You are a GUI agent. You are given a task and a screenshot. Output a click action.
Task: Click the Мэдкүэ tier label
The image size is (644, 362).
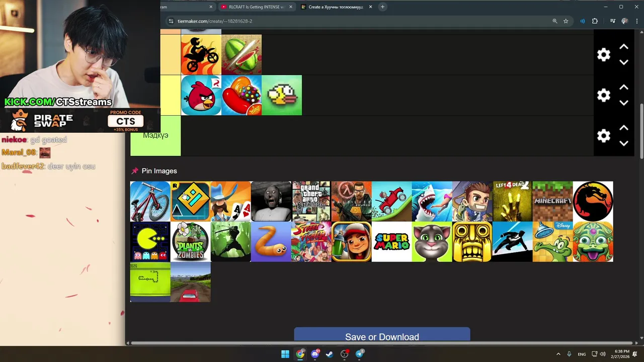click(x=155, y=136)
